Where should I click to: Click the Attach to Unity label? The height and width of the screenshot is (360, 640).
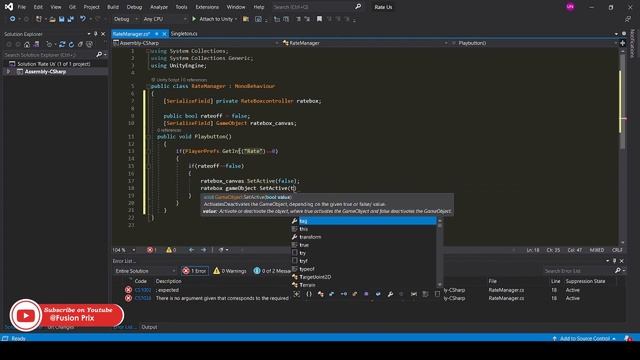click(x=216, y=19)
